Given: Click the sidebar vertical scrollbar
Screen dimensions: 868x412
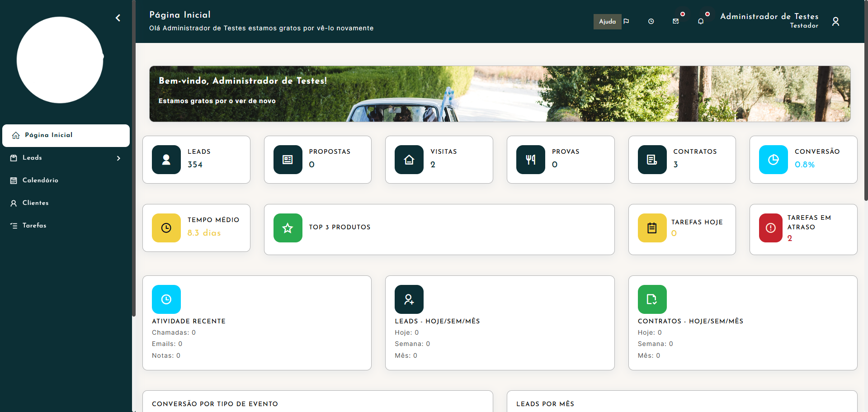Looking at the screenshot, I should click(133, 158).
